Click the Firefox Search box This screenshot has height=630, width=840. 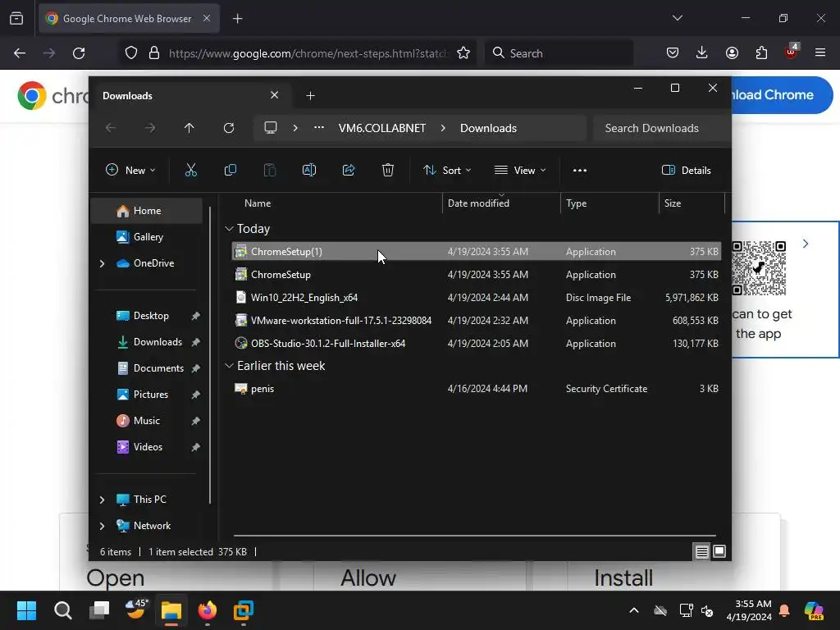(x=559, y=53)
